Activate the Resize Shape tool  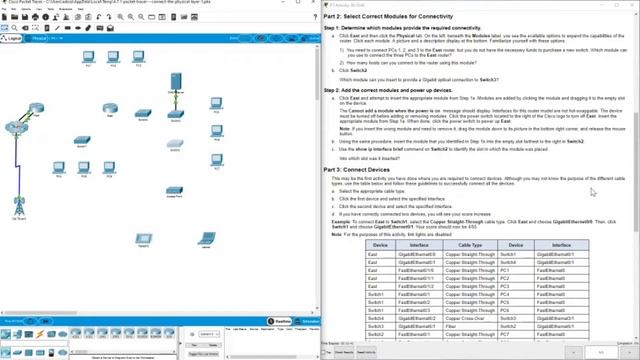[36, 28]
